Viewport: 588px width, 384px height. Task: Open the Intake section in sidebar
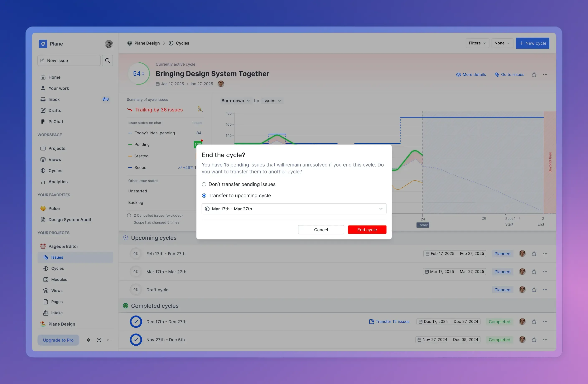(x=57, y=313)
